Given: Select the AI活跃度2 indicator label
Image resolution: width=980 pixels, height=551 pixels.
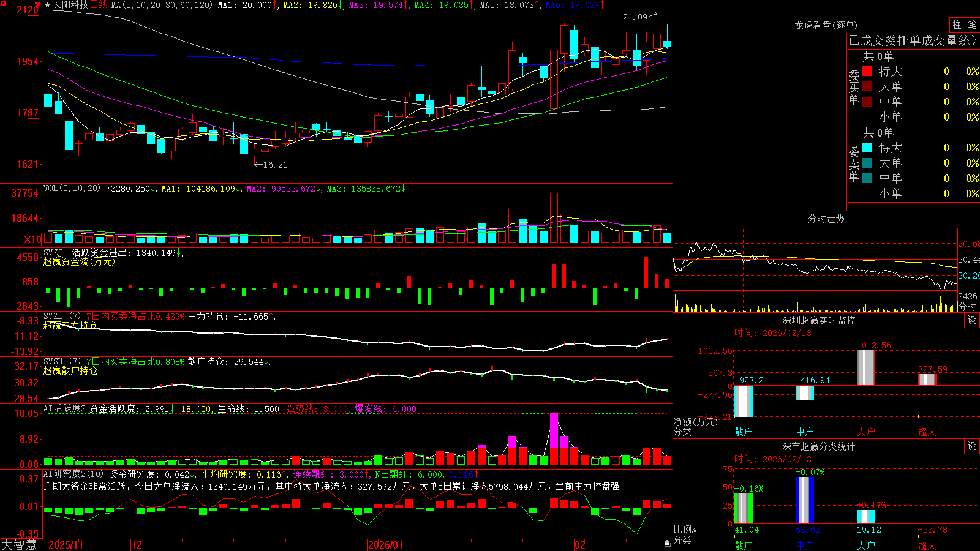Looking at the screenshot, I should click(x=65, y=409).
